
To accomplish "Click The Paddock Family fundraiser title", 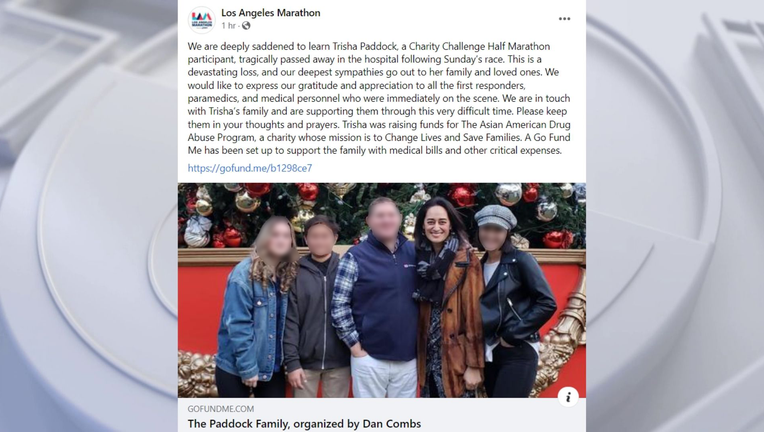I will point(305,424).
